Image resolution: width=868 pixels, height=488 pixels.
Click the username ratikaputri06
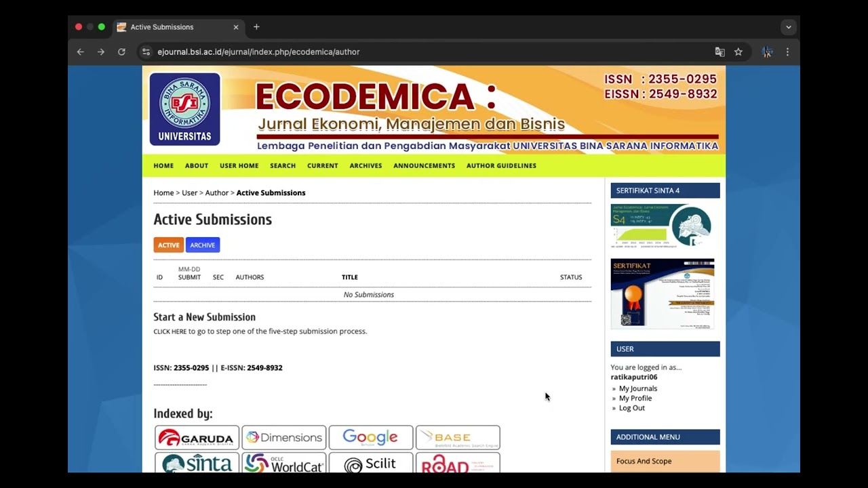[x=634, y=377]
